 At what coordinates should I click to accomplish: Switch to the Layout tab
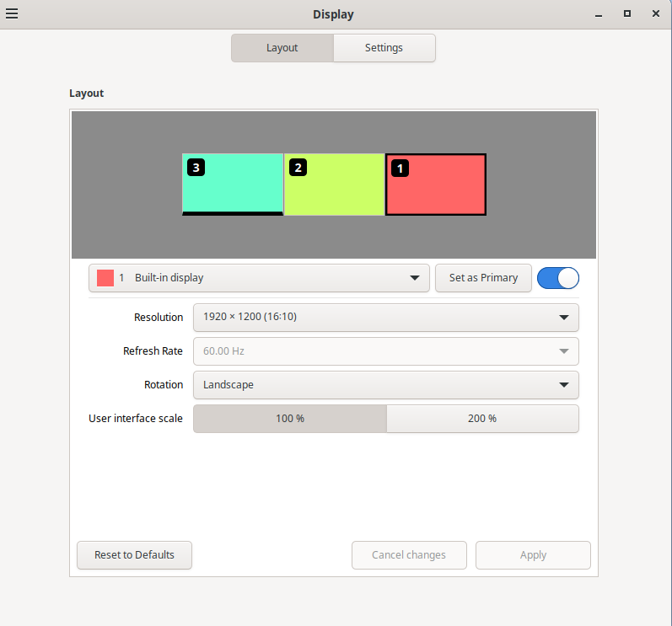[282, 48]
